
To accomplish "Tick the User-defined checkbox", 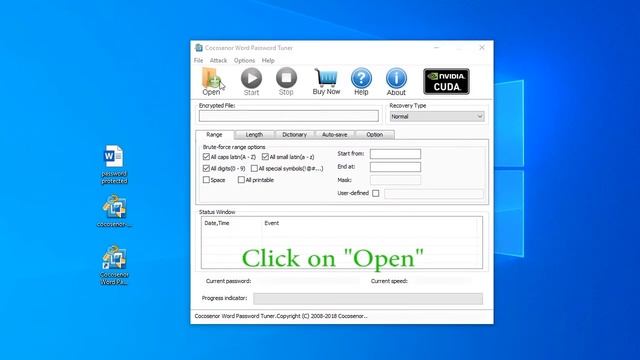I will pyautogui.click(x=376, y=193).
